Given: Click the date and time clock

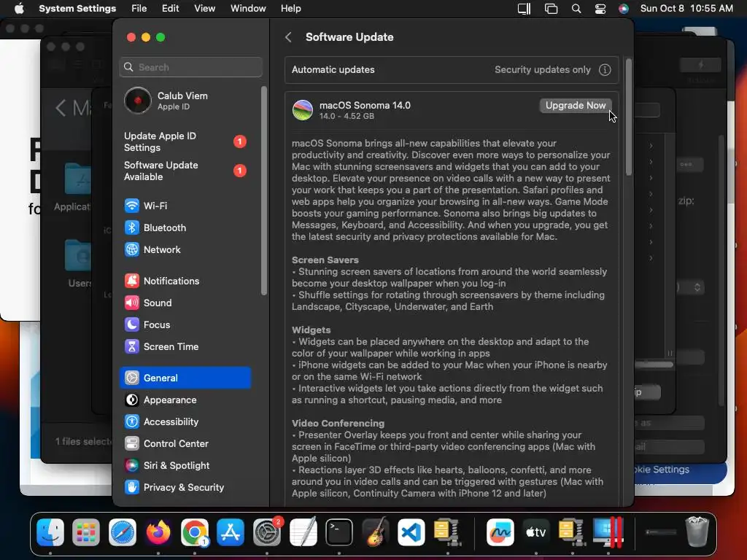Looking at the screenshot, I should pos(686,8).
